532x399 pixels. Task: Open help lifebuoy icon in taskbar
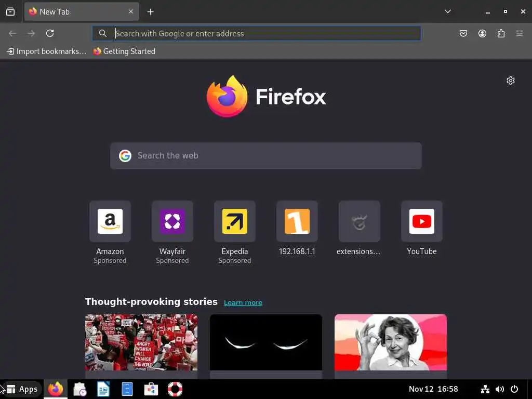tap(175, 389)
